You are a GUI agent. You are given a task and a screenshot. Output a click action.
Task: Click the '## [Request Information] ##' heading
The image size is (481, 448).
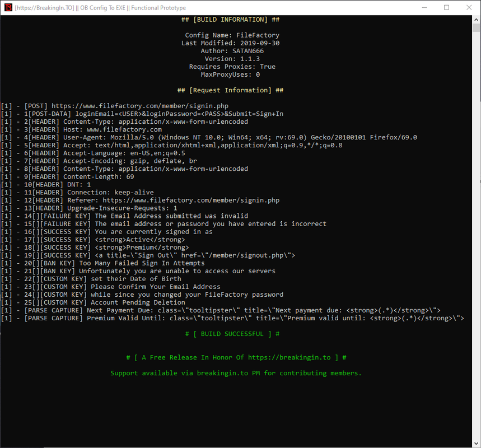230,90
